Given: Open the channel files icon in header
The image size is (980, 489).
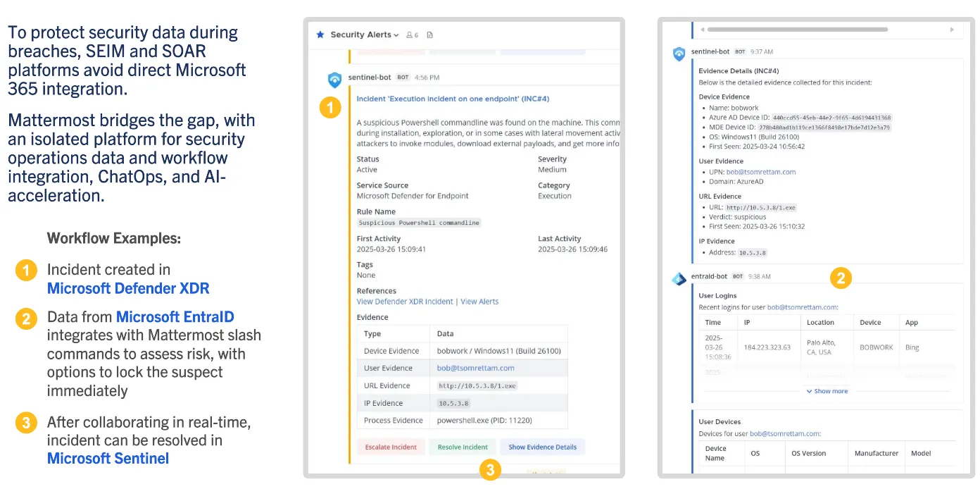Looking at the screenshot, I should (x=430, y=35).
